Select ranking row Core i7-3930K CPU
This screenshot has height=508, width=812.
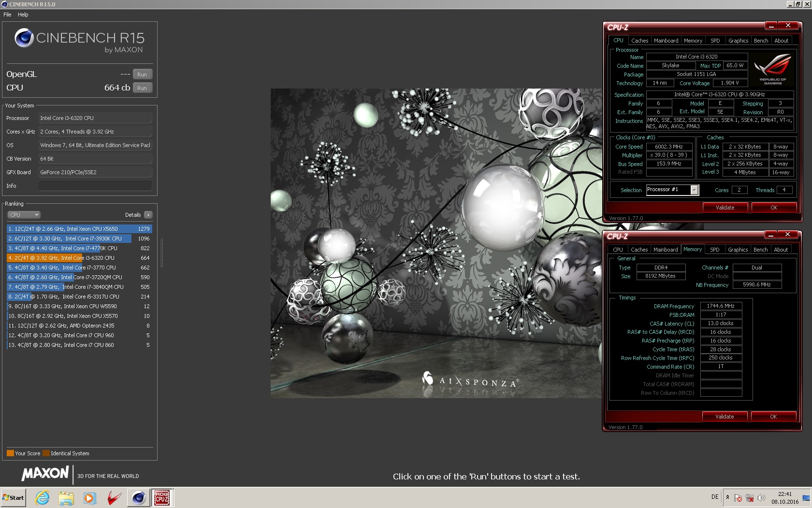point(79,239)
